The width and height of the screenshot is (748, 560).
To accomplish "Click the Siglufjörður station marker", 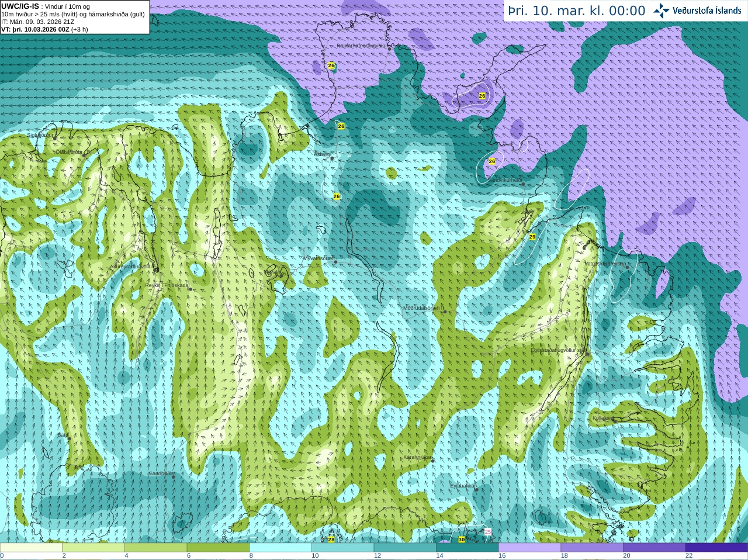I will click(54, 138).
